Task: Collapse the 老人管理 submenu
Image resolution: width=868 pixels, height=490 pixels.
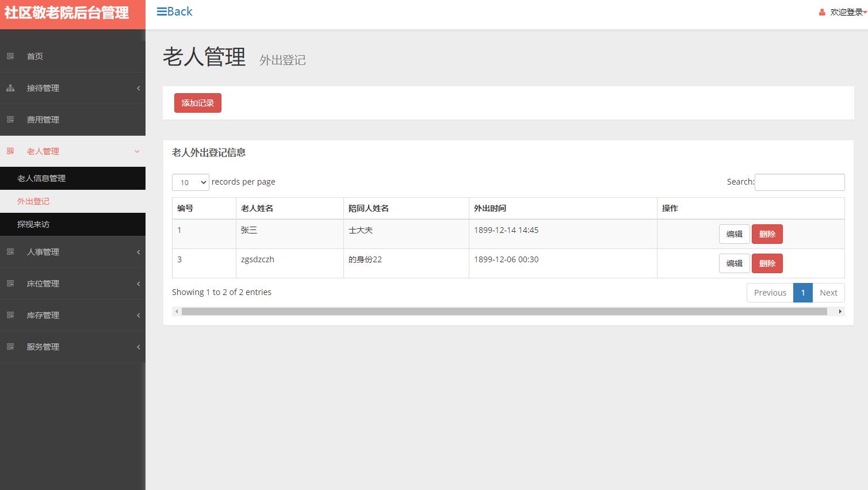Action: [137, 151]
